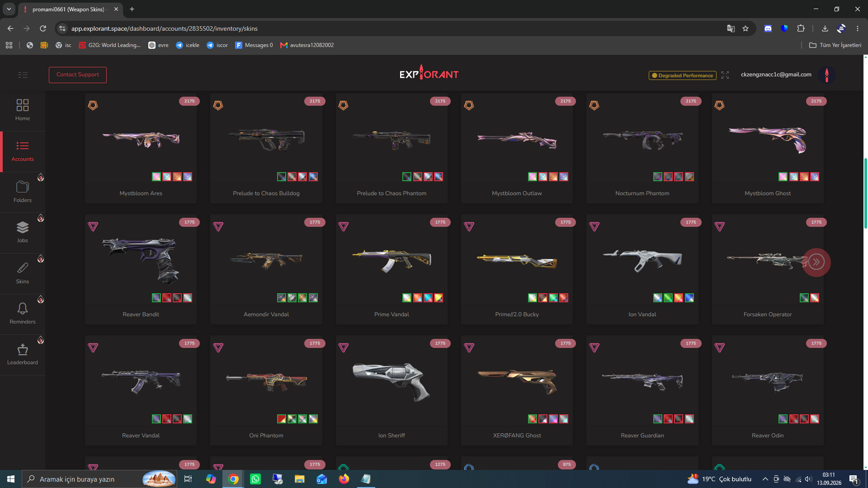Click the Mystbloom Ghost name label
Image resolution: width=868 pixels, height=488 pixels.
pyautogui.click(x=768, y=193)
